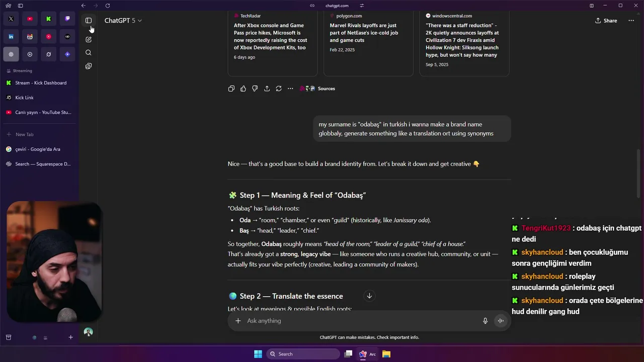Click the plus attach button in prompt
The image size is (644, 362).
click(238, 321)
